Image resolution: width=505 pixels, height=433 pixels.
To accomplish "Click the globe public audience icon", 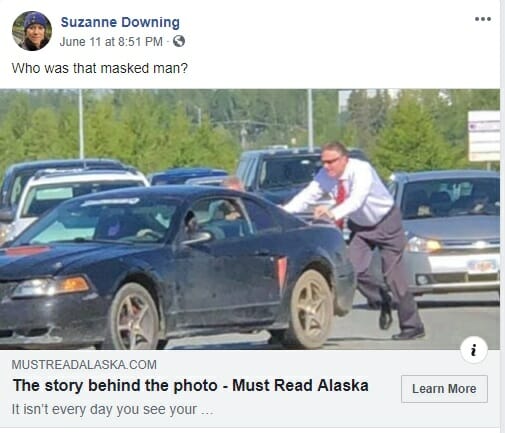I will (x=179, y=41).
